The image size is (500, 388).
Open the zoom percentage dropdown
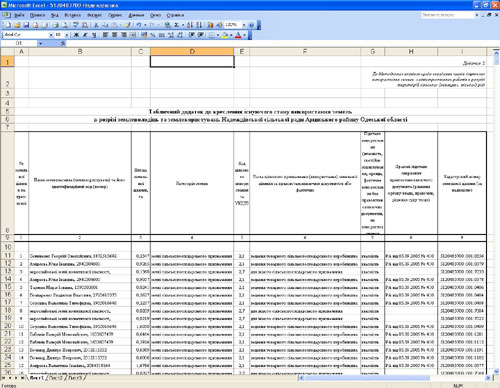pos(244,25)
